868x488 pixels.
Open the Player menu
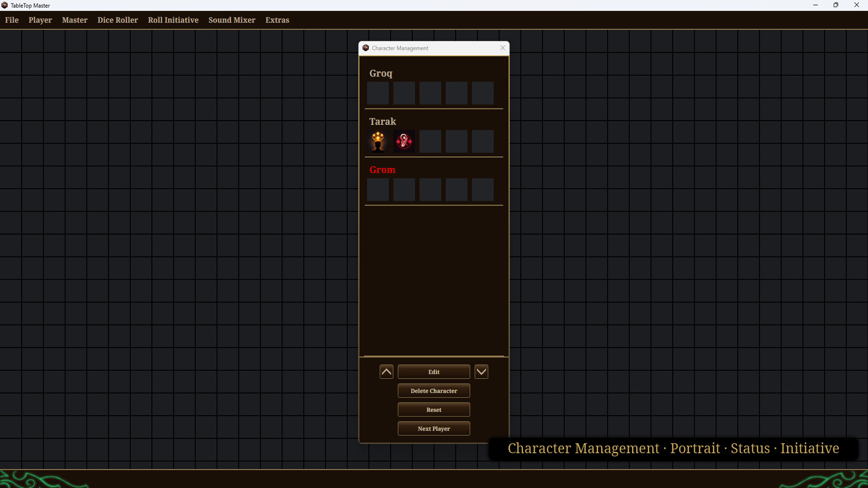click(40, 20)
